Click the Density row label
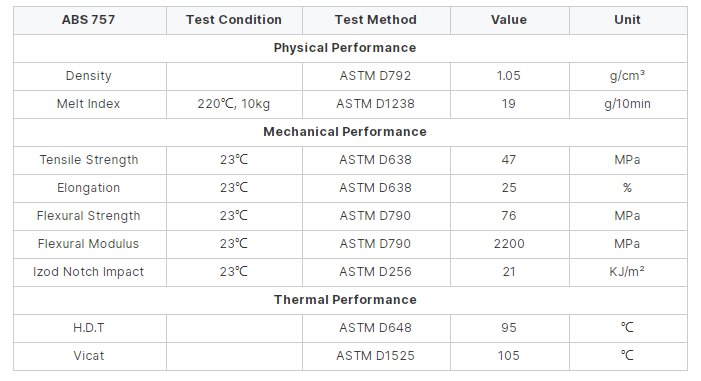 pyautogui.click(x=89, y=76)
